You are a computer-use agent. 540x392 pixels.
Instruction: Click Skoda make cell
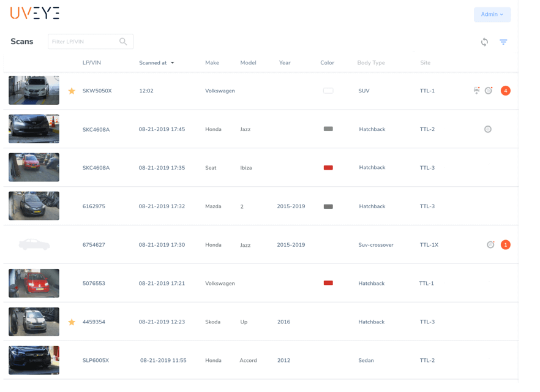click(213, 322)
